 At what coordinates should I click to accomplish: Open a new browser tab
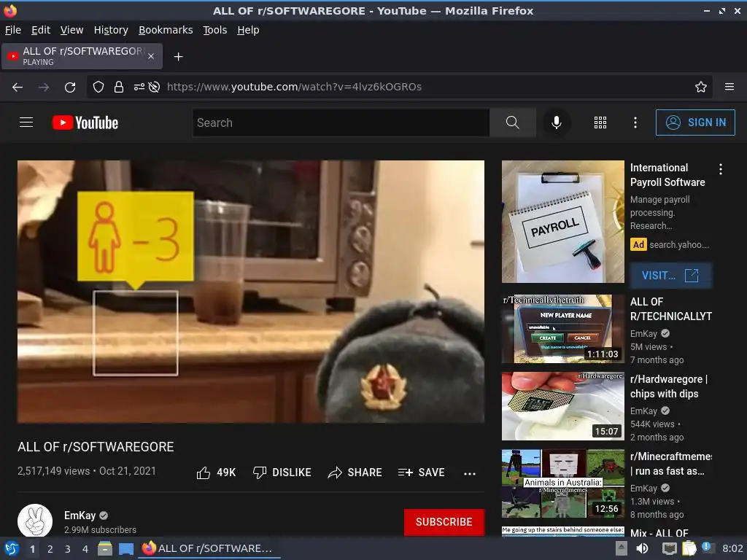(178, 57)
